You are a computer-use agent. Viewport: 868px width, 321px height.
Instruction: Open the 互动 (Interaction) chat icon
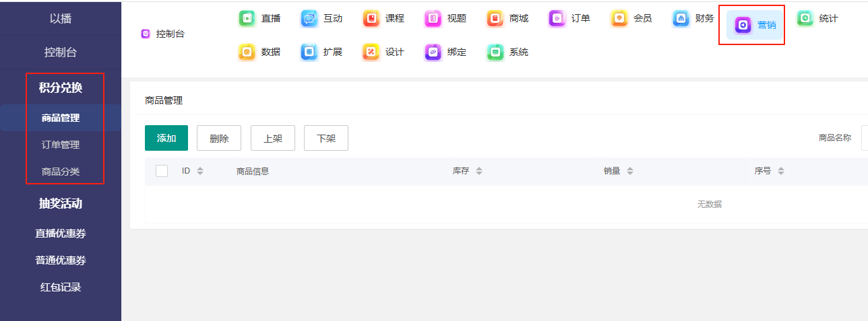coord(309,19)
